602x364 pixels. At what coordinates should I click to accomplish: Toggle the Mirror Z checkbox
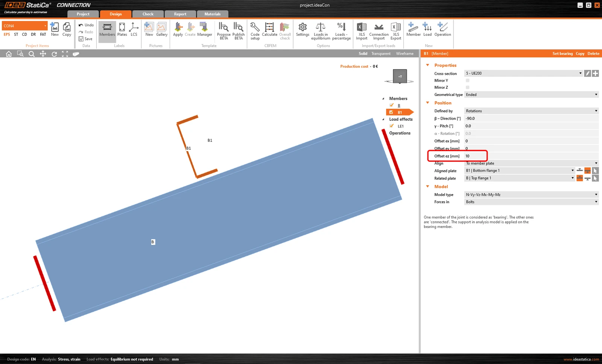[468, 87]
